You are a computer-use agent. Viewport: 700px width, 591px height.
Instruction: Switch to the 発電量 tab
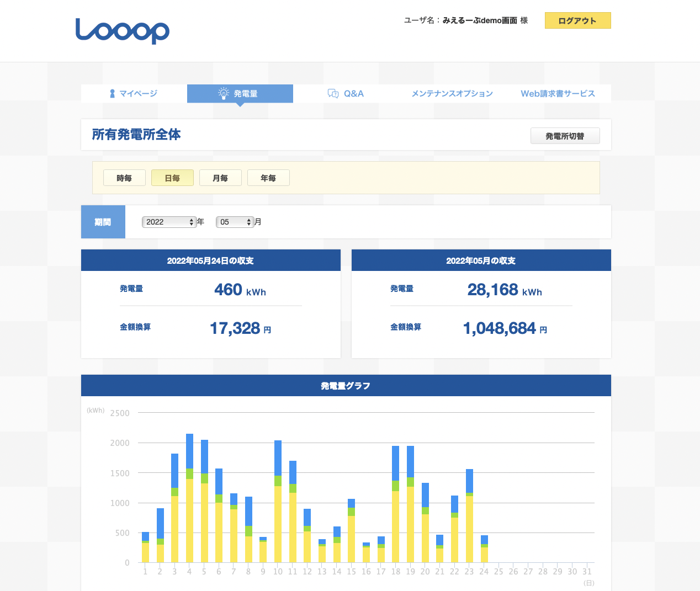pos(240,93)
